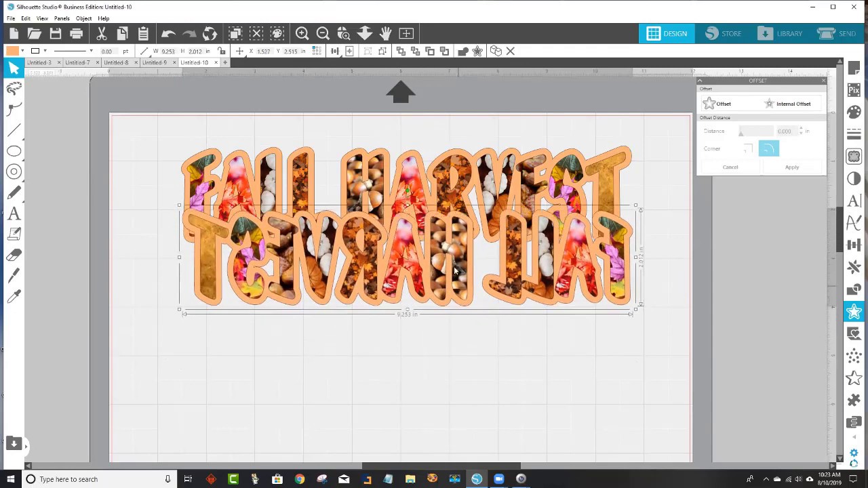Select the Text tool in left toolbar
868x488 pixels.
[x=14, y=213]
